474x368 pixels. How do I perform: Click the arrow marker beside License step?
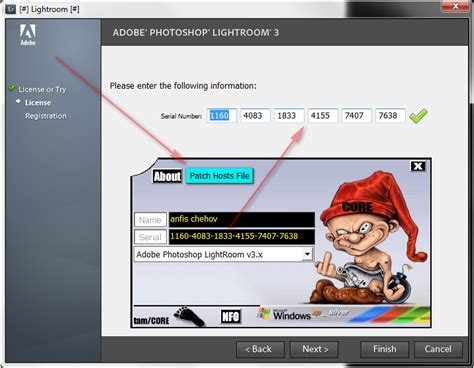(18, 101)
